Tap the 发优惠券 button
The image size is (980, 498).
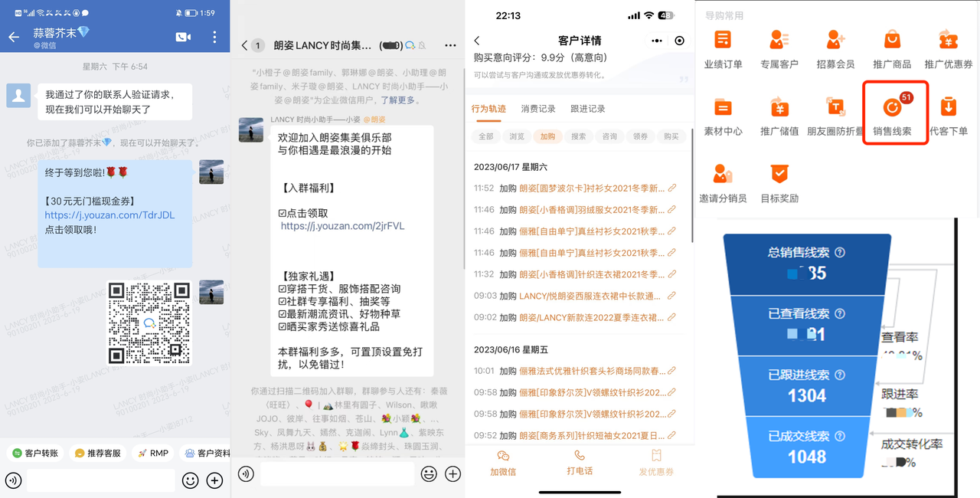point(656,463)
